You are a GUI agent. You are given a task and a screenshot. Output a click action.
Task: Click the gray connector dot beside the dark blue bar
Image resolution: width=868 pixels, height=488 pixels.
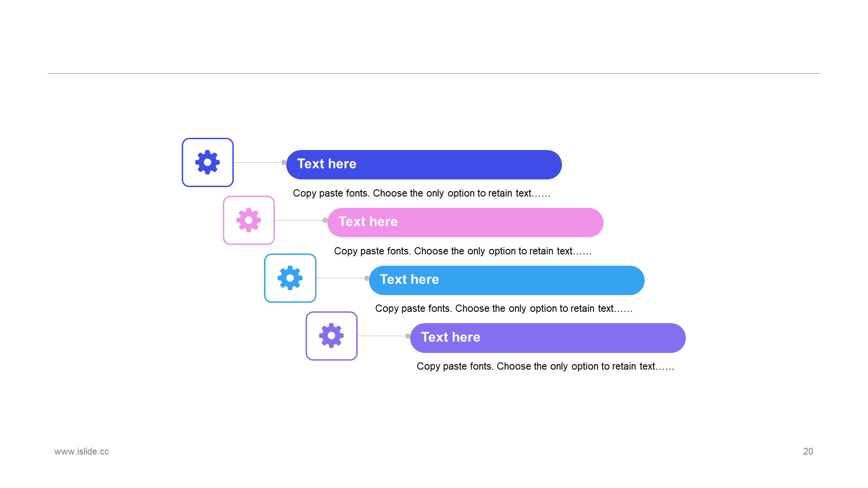[x=284, y=162]
